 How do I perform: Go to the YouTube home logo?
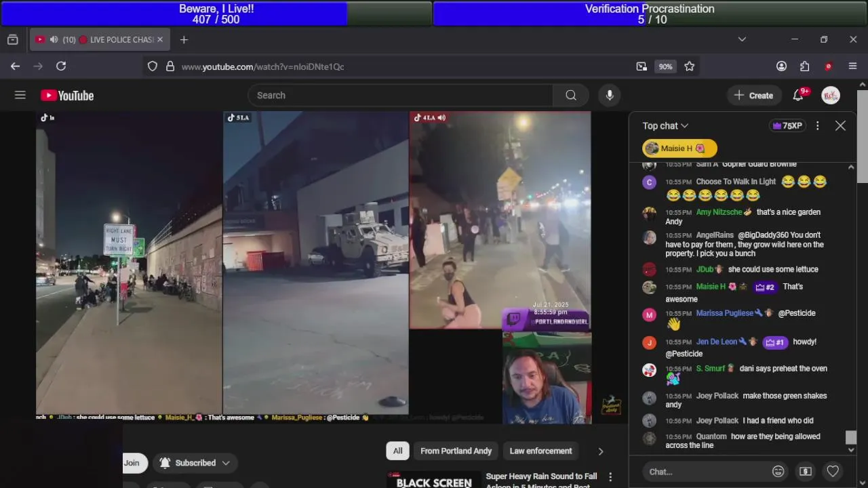[x=67, y=96]
